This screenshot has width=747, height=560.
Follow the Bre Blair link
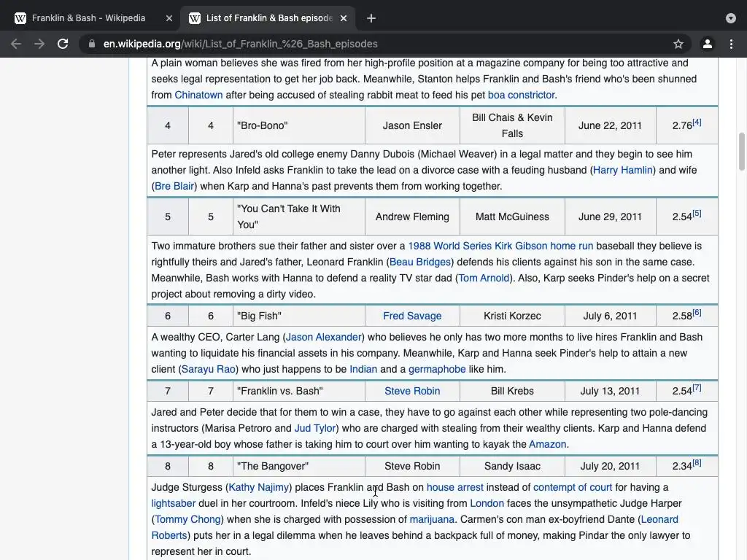pyautogui.click(x=174, y=186)
